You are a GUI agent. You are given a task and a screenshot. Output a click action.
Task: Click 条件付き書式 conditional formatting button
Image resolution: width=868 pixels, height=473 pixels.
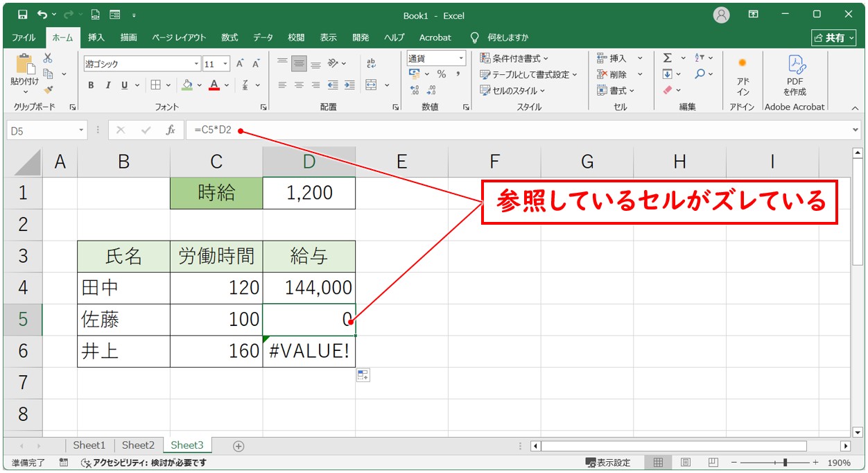[514, 58]
